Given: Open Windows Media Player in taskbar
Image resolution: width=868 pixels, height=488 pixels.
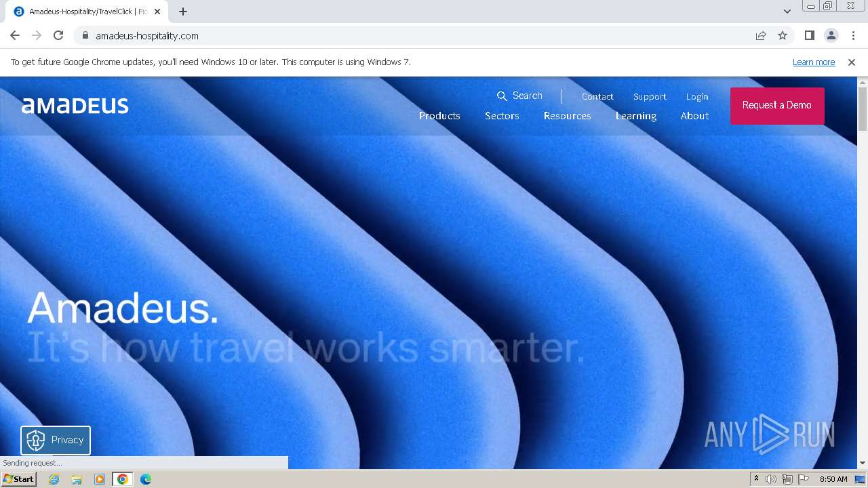Looking at the screenshot, I should (x=100, y=479).
